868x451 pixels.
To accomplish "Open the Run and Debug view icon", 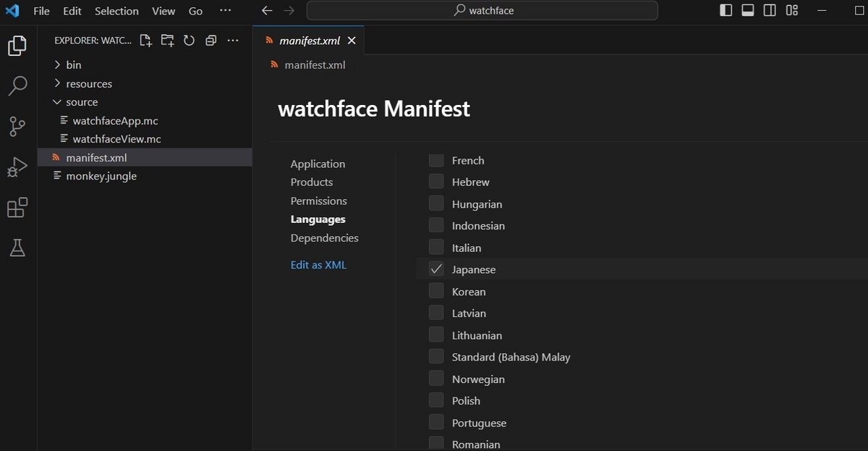I will pos(17,167).
